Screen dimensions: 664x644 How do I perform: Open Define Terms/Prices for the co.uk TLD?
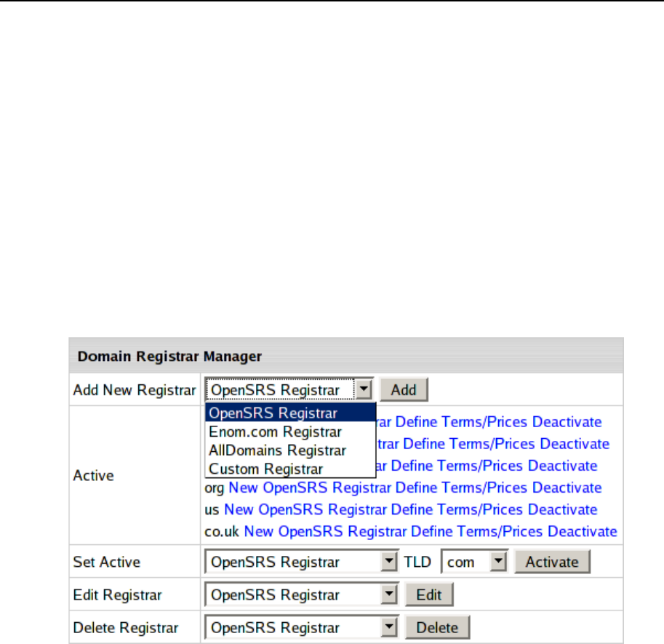tap(477, 531)
